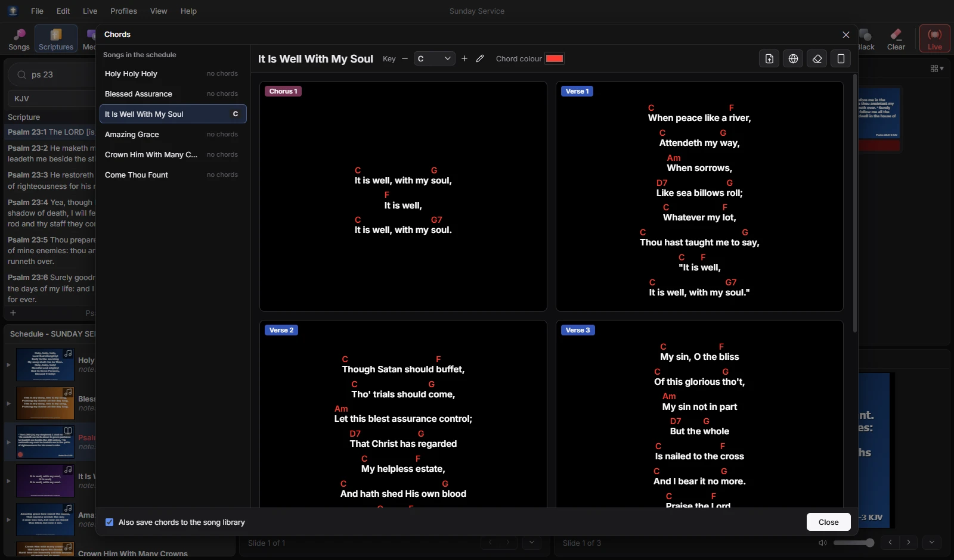Click the device preview icon

841,58
